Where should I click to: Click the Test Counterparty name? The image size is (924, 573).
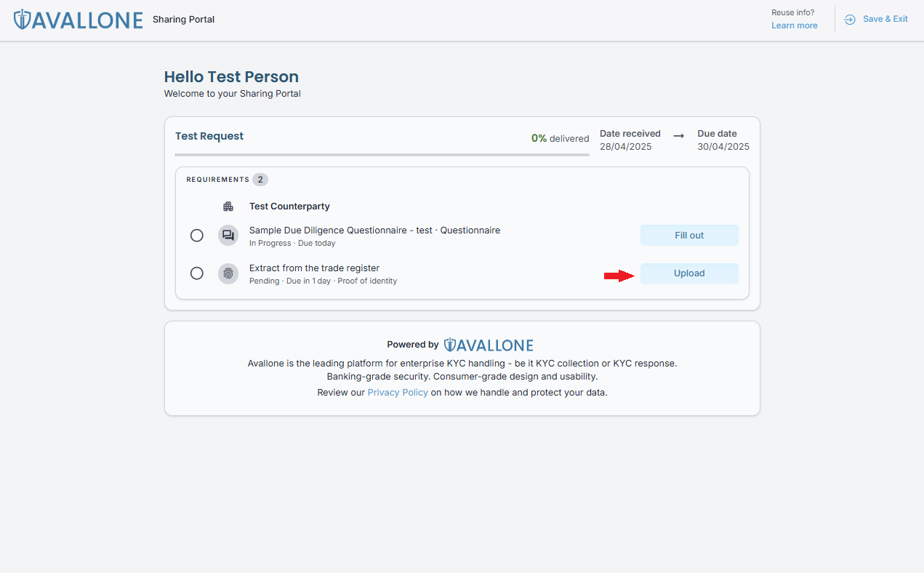[x=289, y=207]
